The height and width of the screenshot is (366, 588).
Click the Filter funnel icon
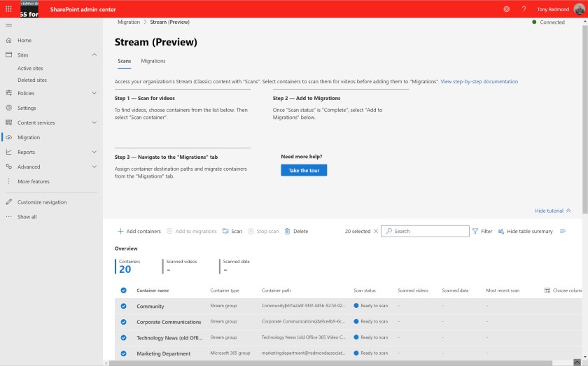coord(475,231)
